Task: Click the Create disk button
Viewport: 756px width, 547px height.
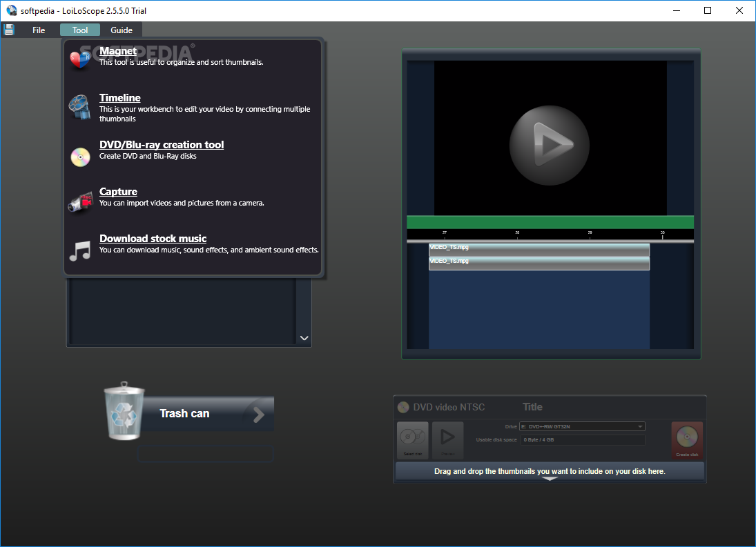Action: tap(687, 440)
